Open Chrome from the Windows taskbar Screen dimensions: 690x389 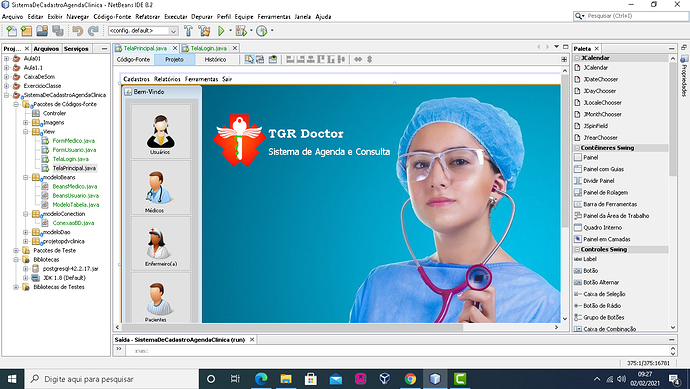410,379
